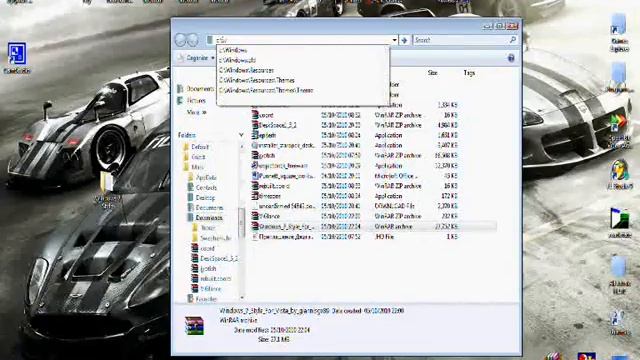
Task: Click the large WinRAR icon in details pane
Action: point(194,325)
